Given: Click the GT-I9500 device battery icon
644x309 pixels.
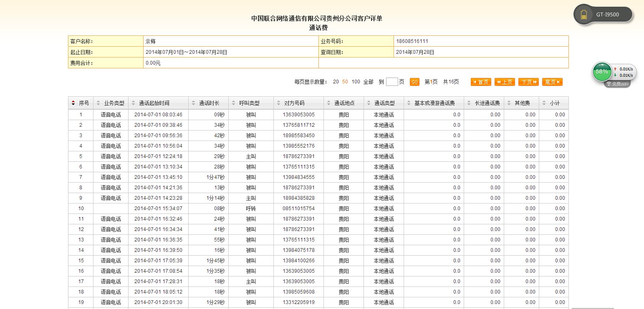Looking at the screenshot, I should (584, 15).
